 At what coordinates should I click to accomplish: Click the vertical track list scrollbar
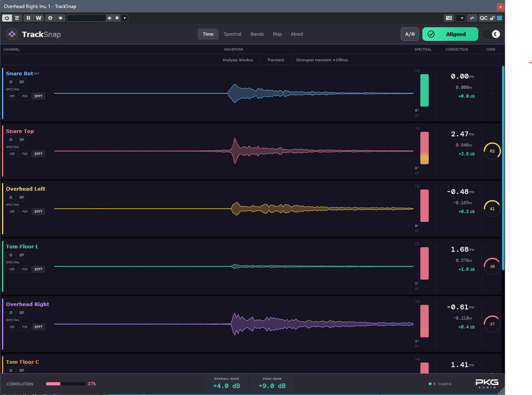tap(503, 168)
